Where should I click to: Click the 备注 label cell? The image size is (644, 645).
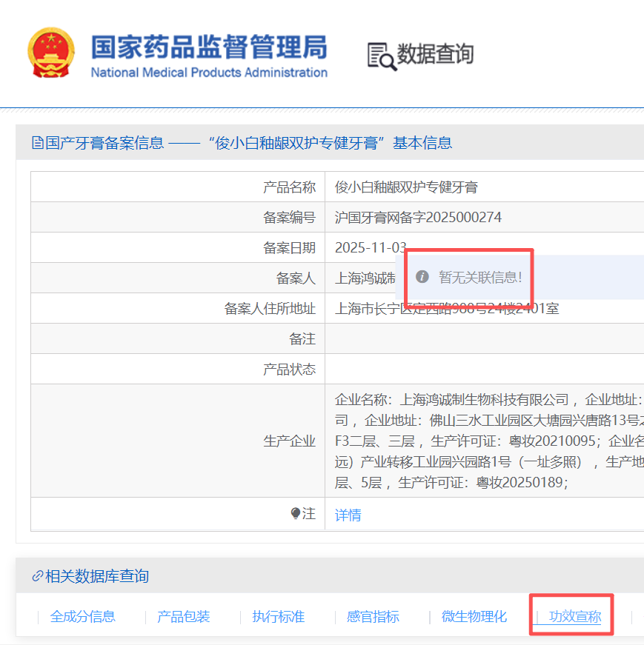point(178,338)
